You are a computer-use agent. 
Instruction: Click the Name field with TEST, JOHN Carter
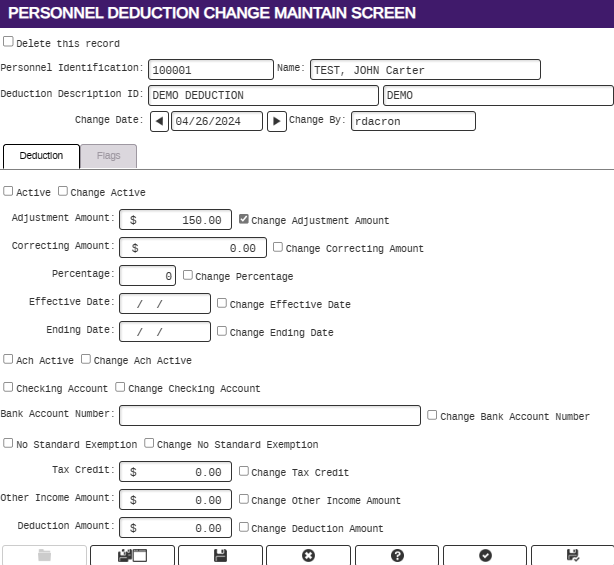point(425,70)
